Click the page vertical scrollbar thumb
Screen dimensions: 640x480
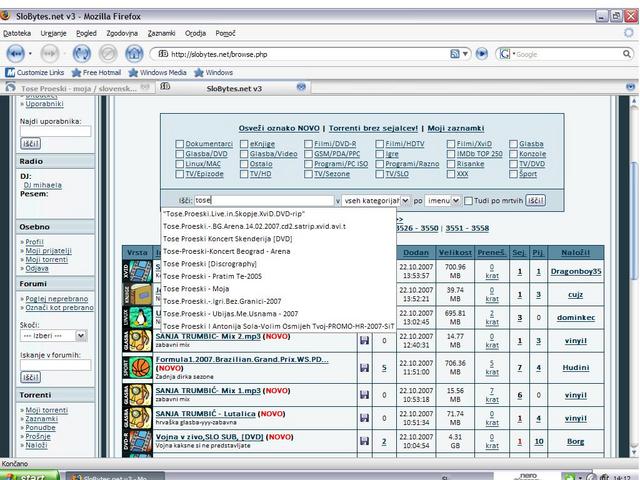634,221
